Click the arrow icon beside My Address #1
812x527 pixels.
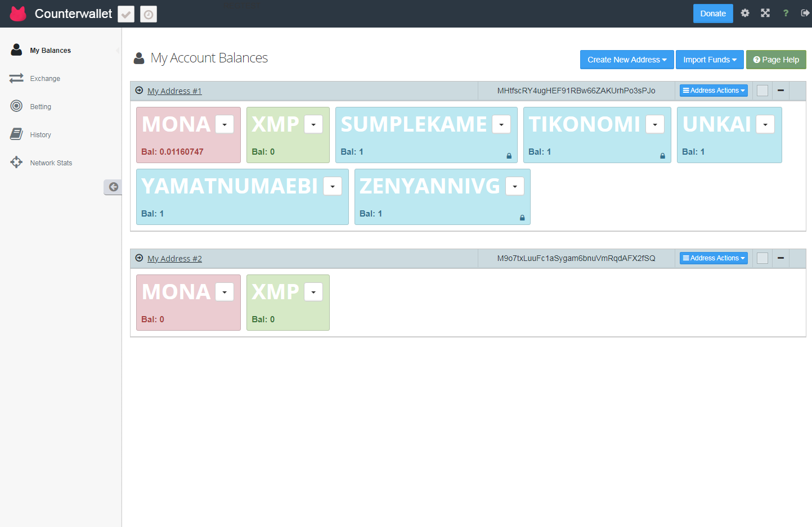point(139,91)
